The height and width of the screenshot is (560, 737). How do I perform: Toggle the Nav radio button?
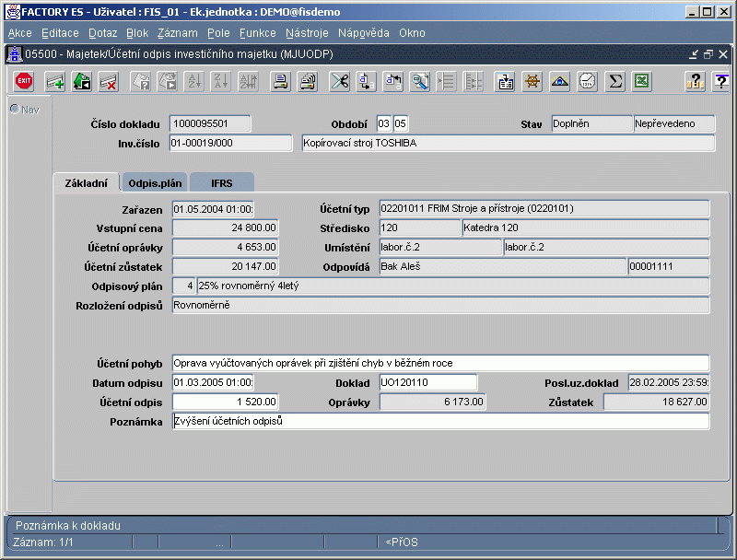point(15,110)
